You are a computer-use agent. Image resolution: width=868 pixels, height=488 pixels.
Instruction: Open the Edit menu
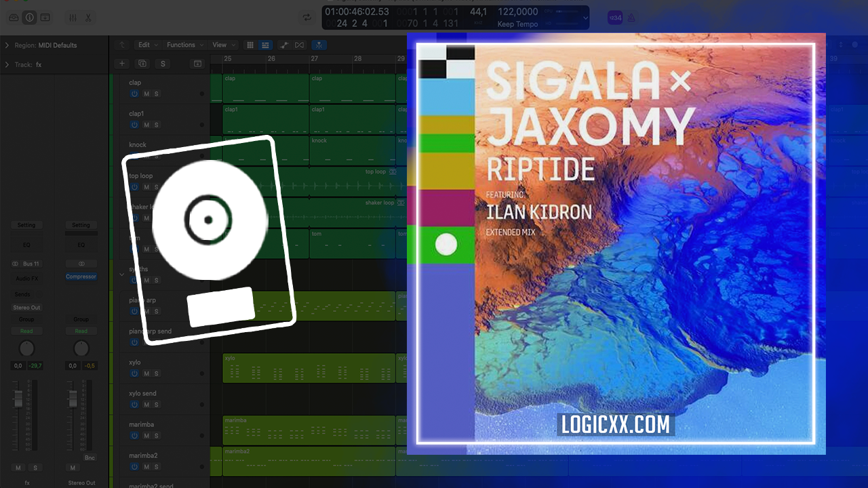pyautogui.click(x=147, y=45)
